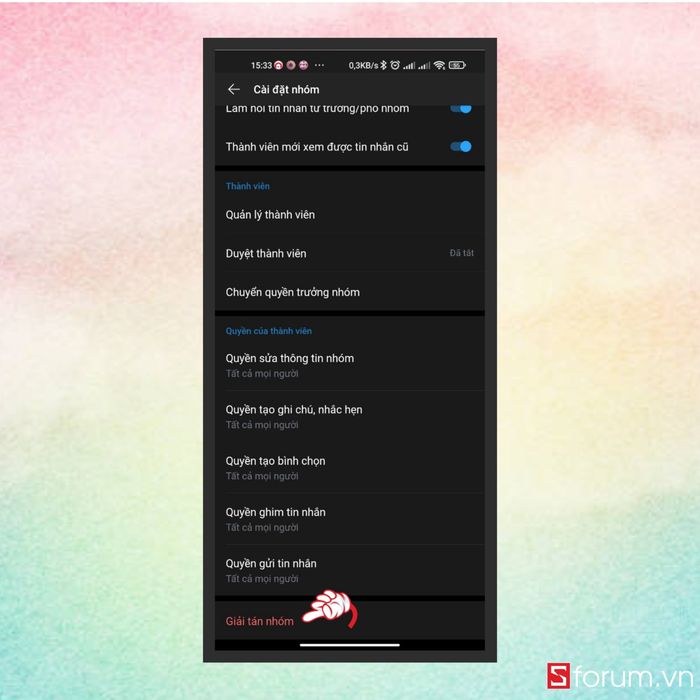The height and width of the screenshot is (700, 700).
Task: Open 'Quyền sửa thông tin nhóm' option
Action: [x=350, y=365]
